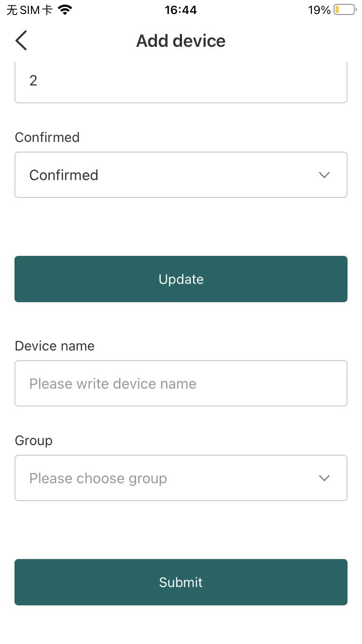Click the input field containing 2
This screenshot has height=644, width=362.
click(181, 81)
